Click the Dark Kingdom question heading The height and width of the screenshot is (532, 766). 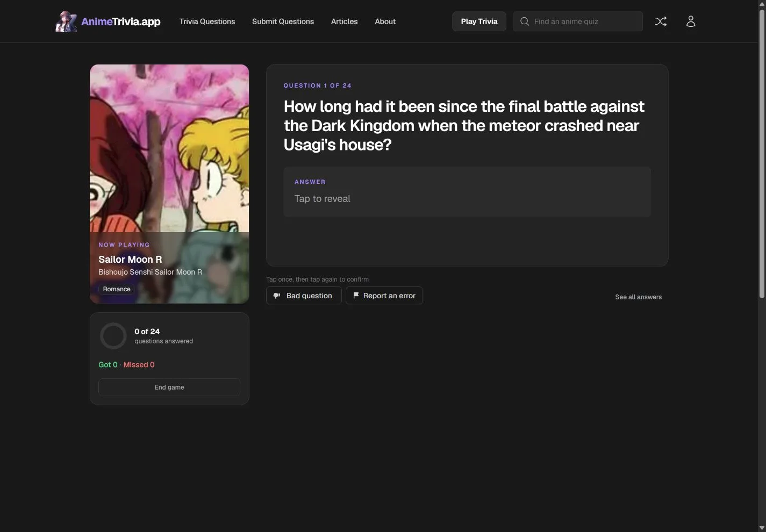click(x=464, y=125)
